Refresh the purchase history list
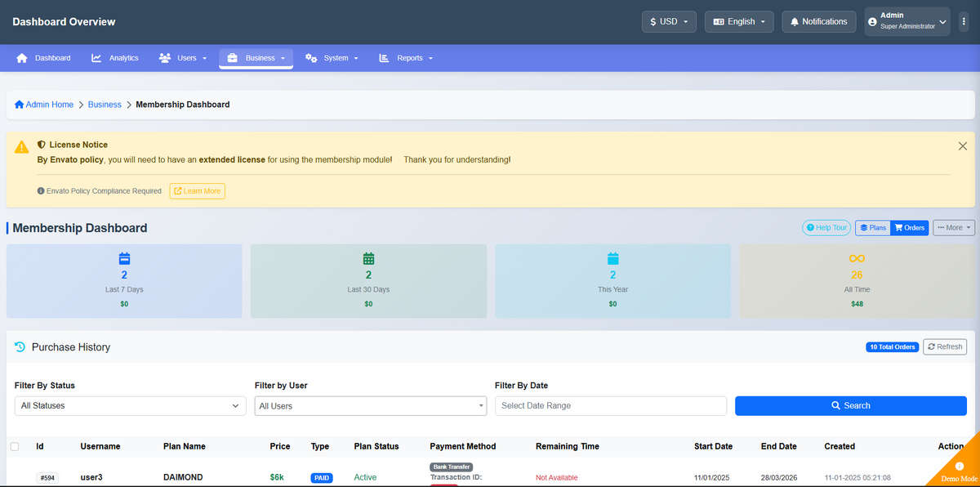The image size is (980, 487). coord(945,347)
